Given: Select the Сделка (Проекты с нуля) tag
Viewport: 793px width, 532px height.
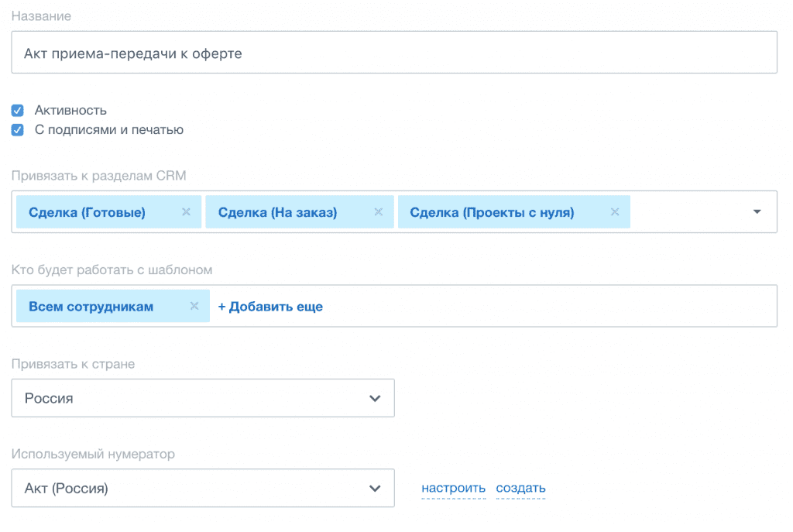Looking at the screenshot, I should tap(492, 212).
